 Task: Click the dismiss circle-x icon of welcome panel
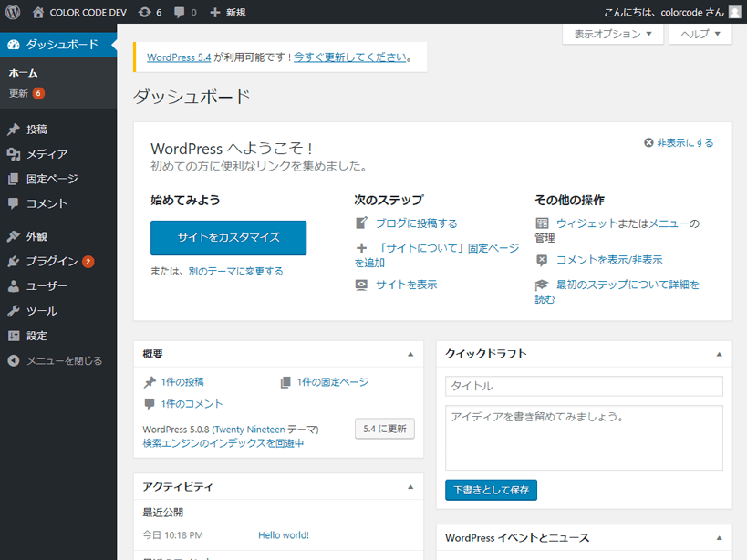pyautogui.click(x=648, y=142)
